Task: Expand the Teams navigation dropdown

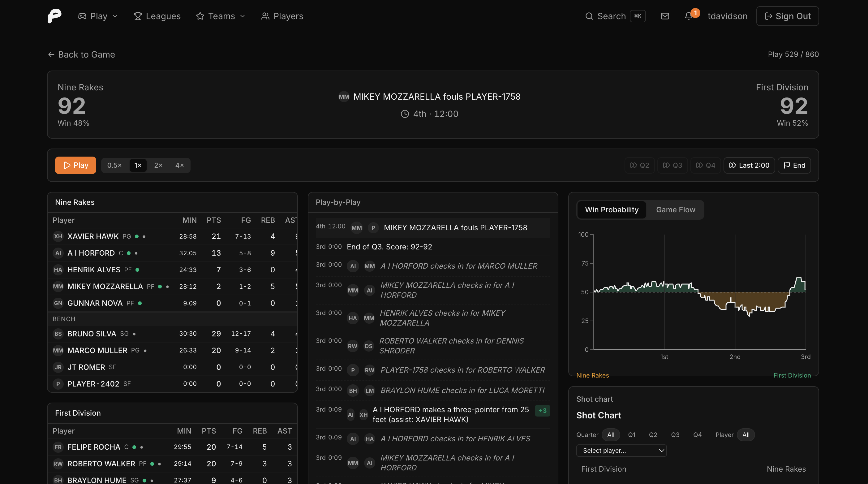Action: coord(220,16)
